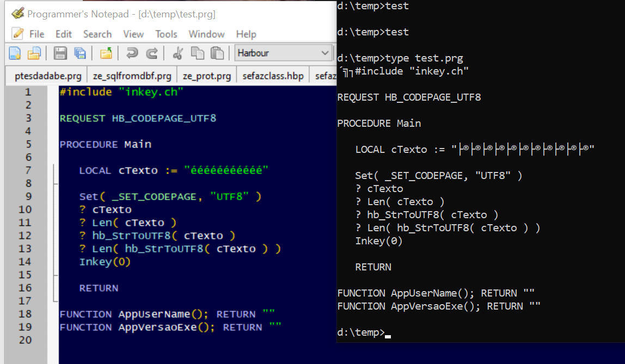Click 'Inkey(0)' on editor line 14
Screen dimensions: 625x364
105,262
